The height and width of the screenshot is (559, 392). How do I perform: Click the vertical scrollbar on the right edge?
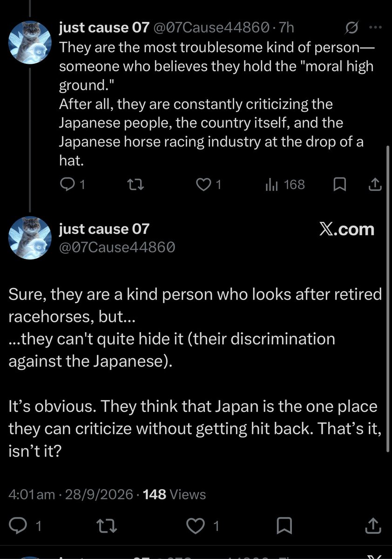click(389, 298)
